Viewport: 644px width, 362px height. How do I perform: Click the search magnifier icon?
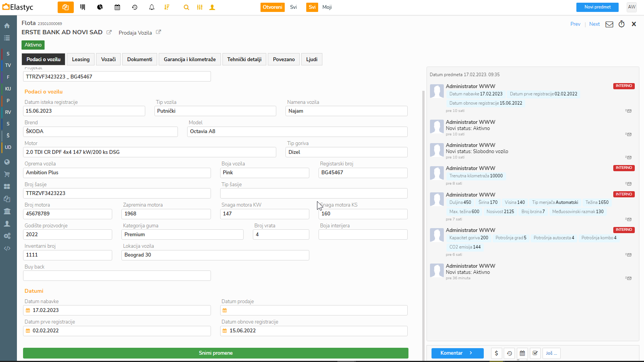[x=186, y=7]
